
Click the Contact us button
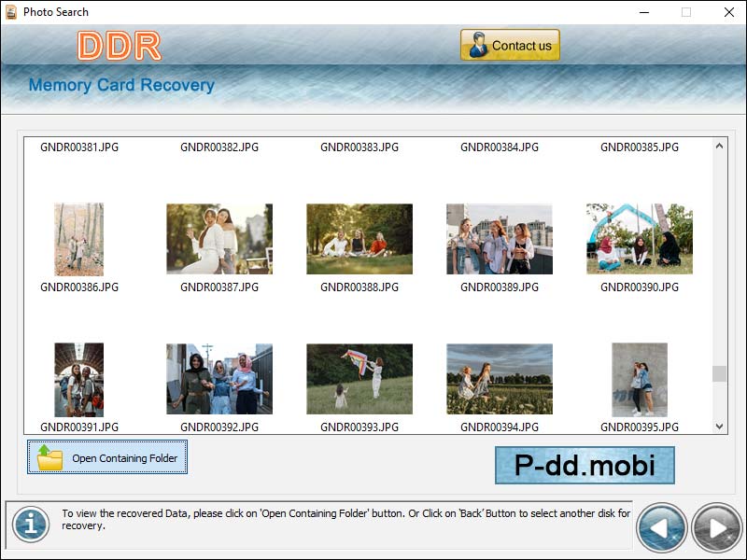tap(510, 44)
